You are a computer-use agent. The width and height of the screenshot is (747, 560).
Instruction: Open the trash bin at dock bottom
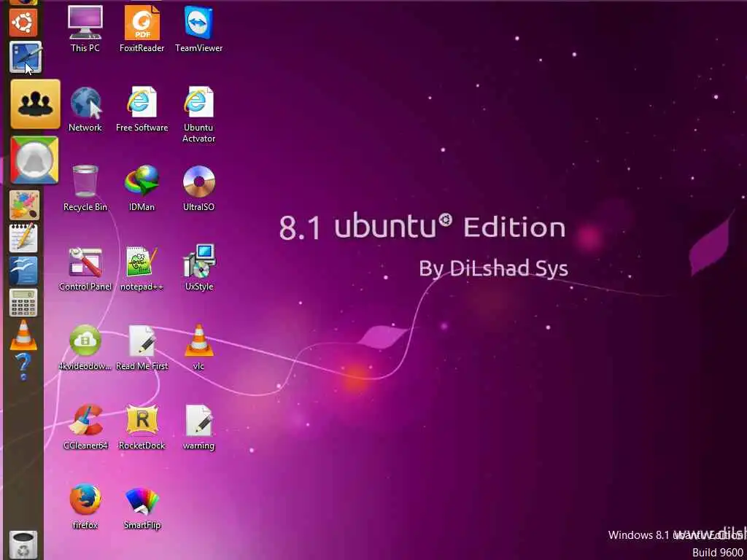click(23, 545)
